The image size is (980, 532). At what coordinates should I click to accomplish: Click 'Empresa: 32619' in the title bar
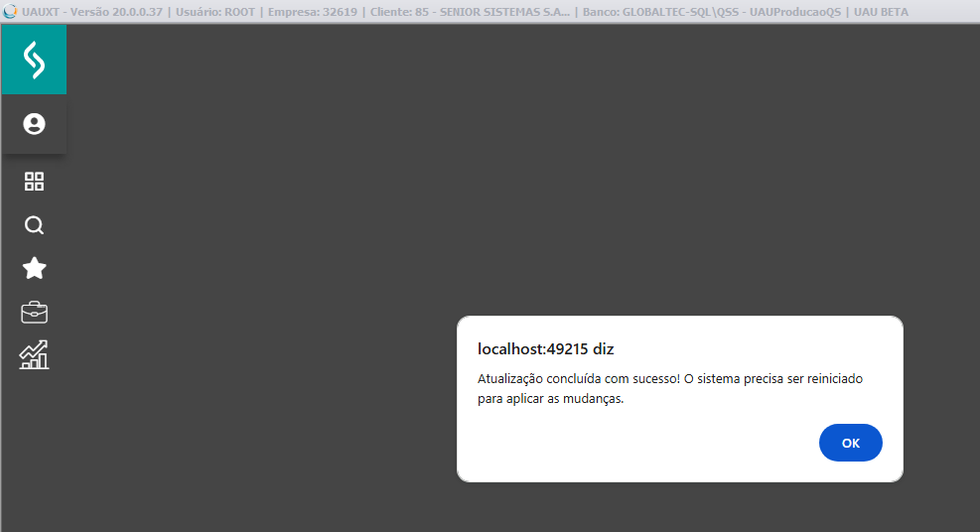pos(312,12)
